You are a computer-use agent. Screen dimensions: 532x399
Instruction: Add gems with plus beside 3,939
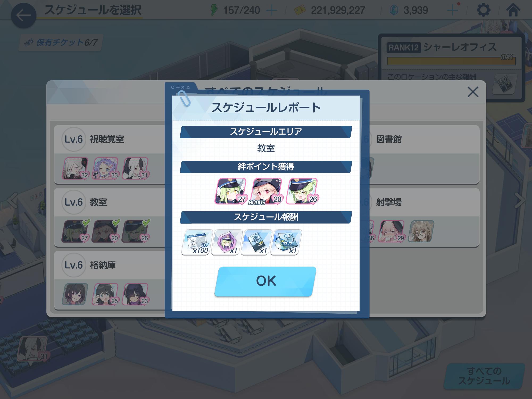(452, 11)
